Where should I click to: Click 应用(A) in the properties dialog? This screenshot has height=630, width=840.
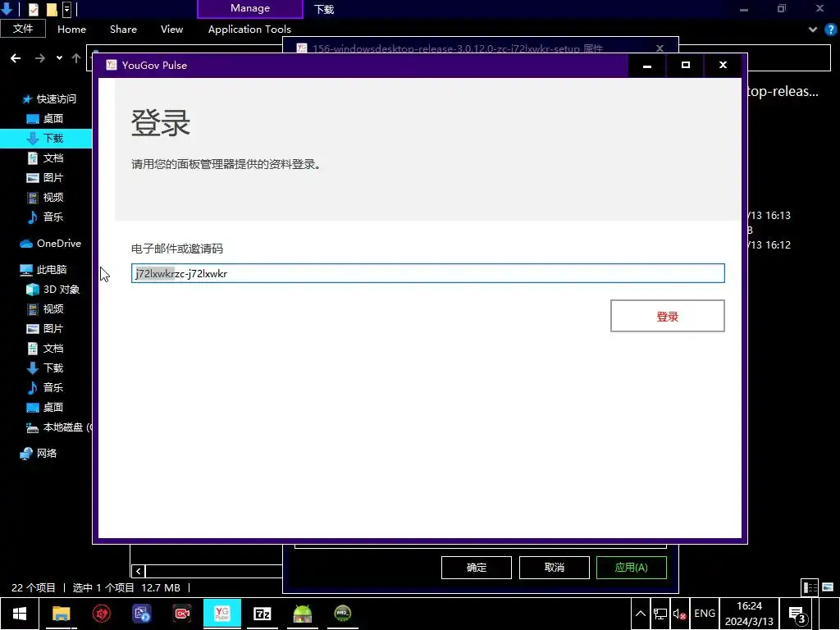point(631,568)
